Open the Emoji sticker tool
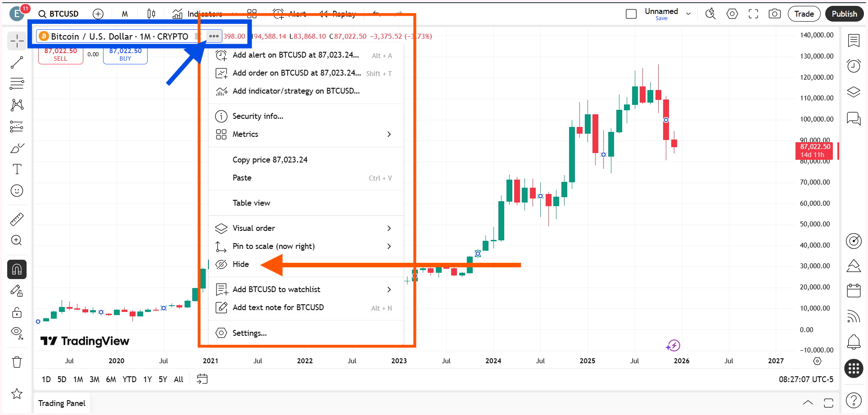This screenshot has height=415, width=868. 17,190
